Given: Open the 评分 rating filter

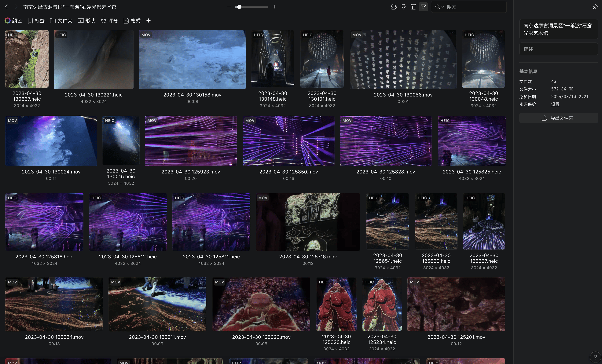Looking at the screenshot, I should coord(109,20).
